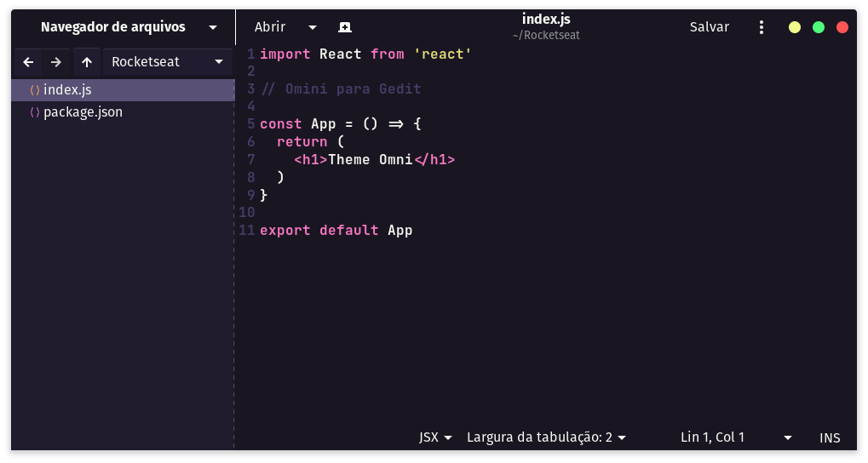Click the index.js file icon
Viewport: 868px width, 463px height.
pos(34,89)
